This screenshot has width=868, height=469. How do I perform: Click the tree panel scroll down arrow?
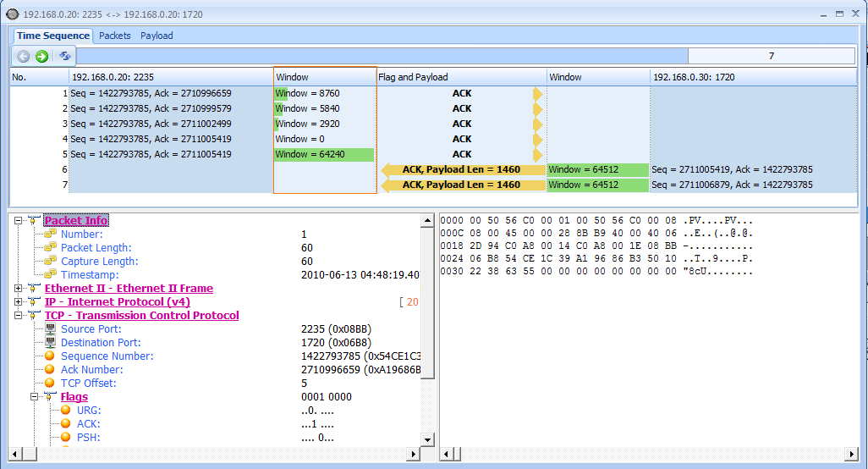pos(427,440)
